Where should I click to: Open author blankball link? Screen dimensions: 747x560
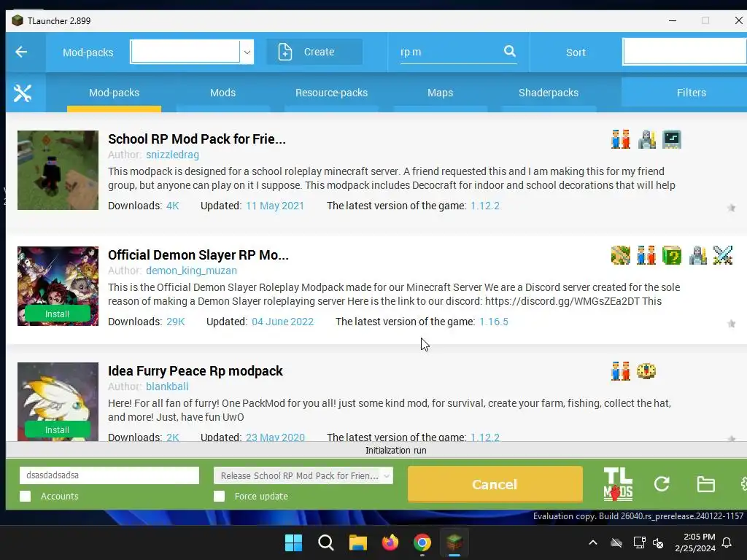[167, 386]
